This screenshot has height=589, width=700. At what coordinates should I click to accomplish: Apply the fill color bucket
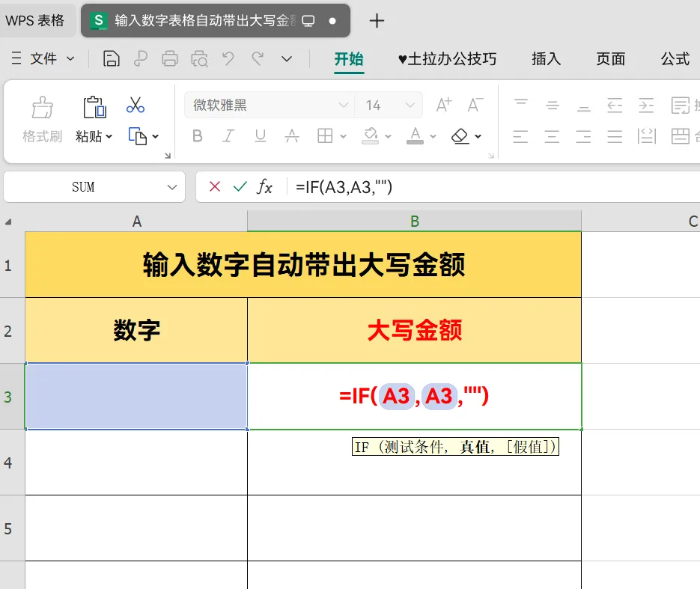pos(370,135)
